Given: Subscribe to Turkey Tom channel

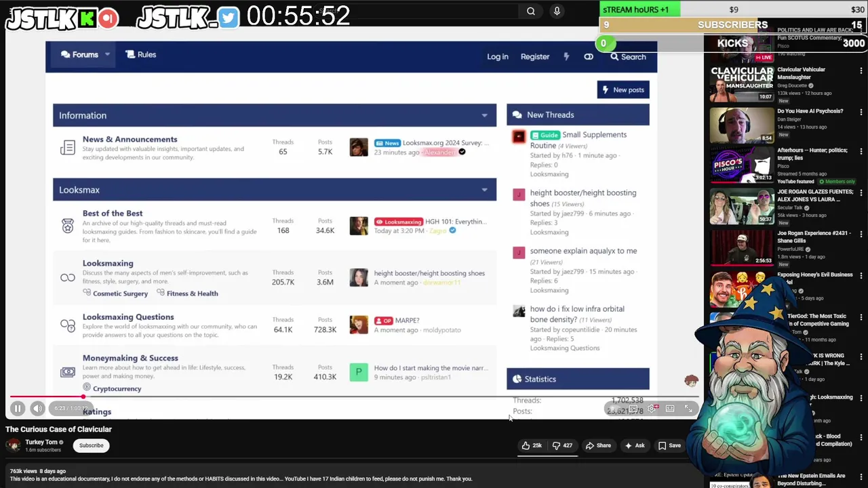Looking at the screenshot, I should point(91,445).
